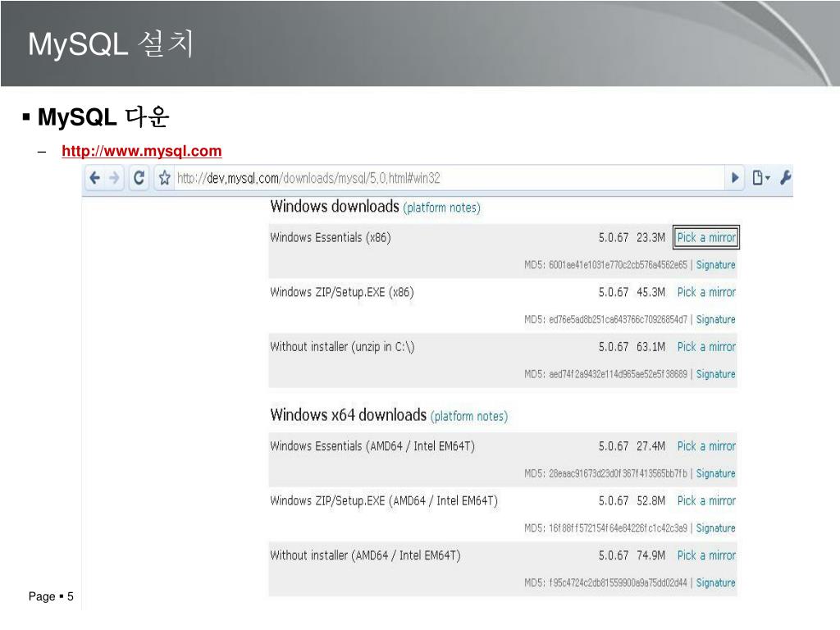Pick a mirror for Windows ZIP/Setup.EXE (x86)
This screenshot has height=630, width=840.
click(706, 293)
